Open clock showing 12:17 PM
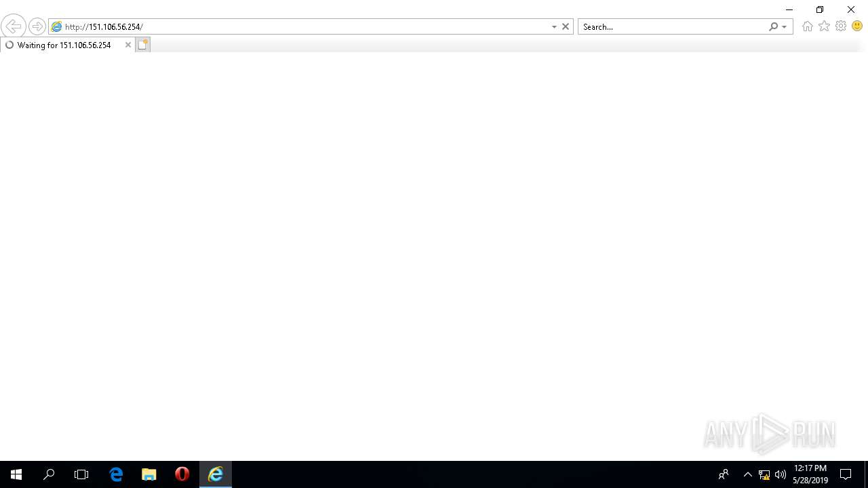This screenshot has height=488, width=868. coord(810,474)
